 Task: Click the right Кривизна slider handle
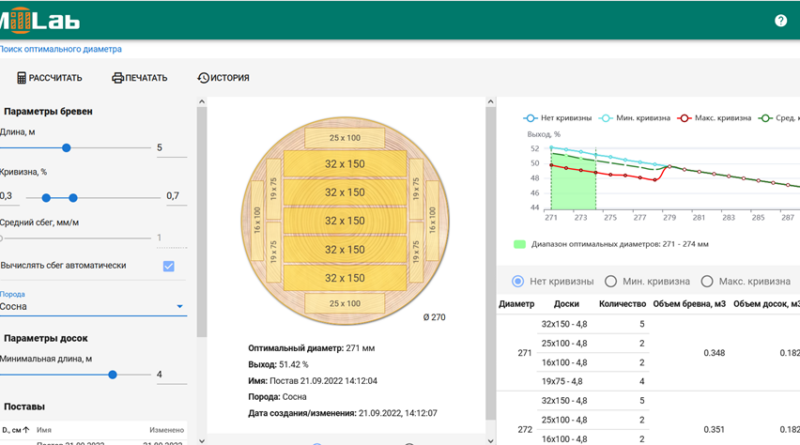pyautogui.click(x=73, y=197)
